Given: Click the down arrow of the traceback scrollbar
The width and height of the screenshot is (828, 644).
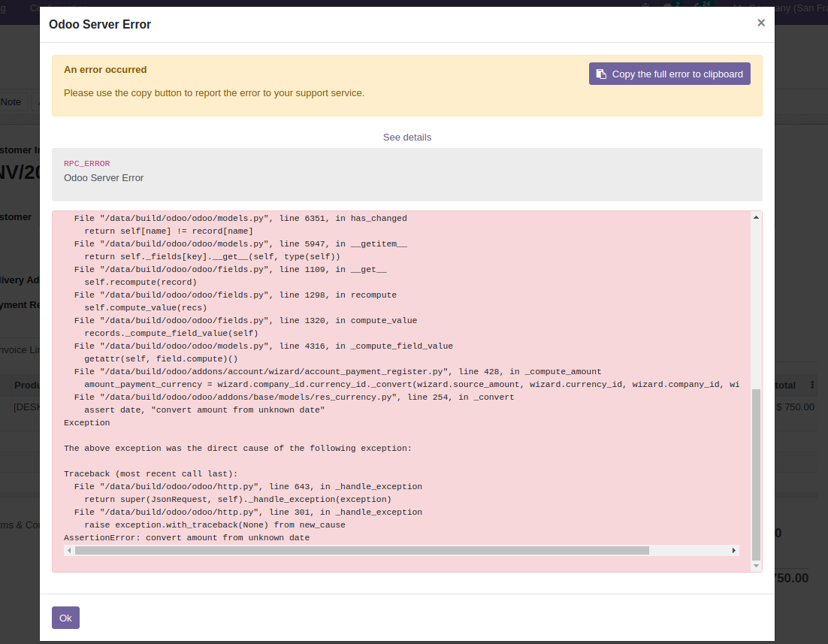Looking at the screenshot, I should (x=756, y=566).
